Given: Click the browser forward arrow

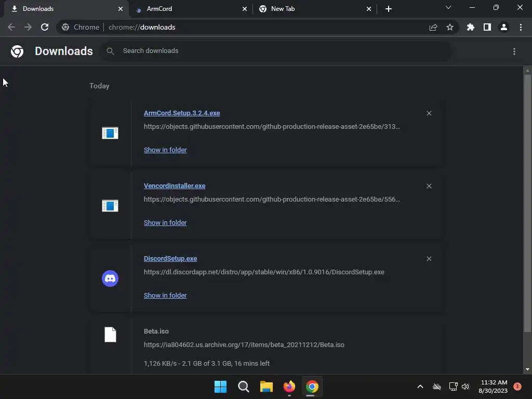Looking at the screenshot, I should (28, 27).
